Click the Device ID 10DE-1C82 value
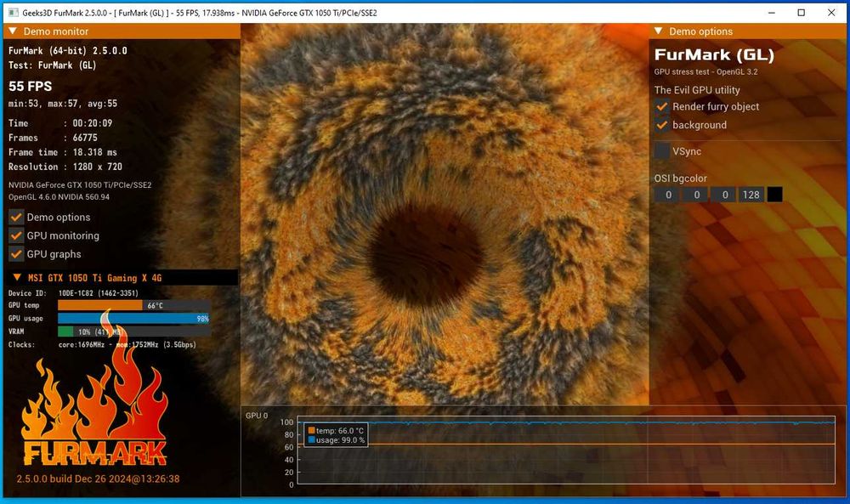 (98, 293)
